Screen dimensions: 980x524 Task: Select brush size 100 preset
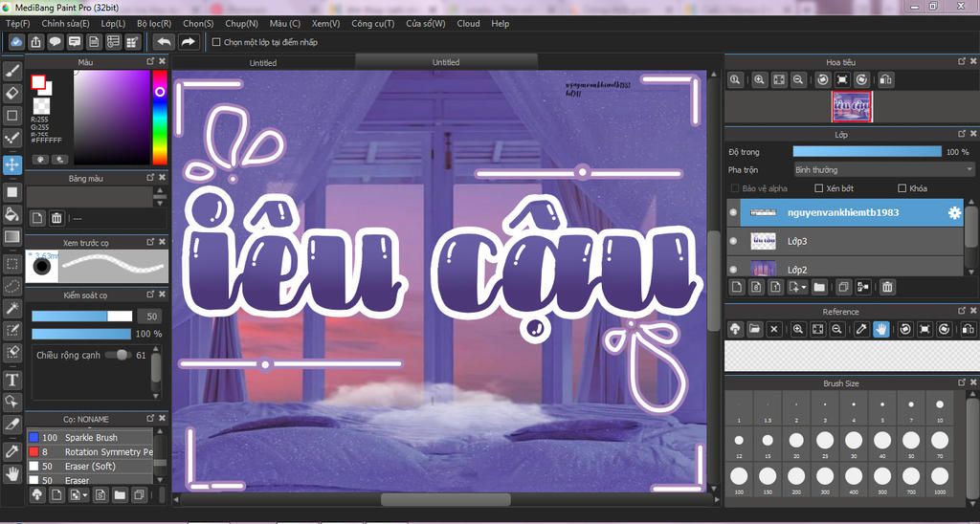[x=739, y=482]
